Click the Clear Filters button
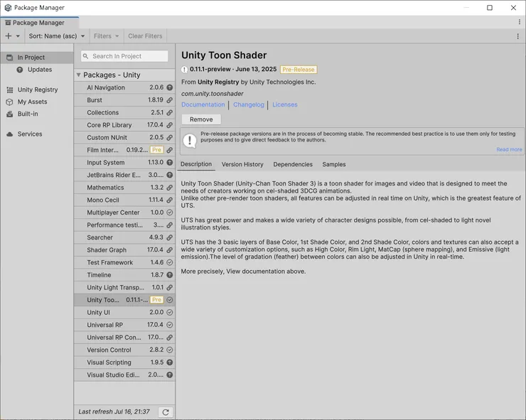The image size is (526, 420). (x=145, y=36)
